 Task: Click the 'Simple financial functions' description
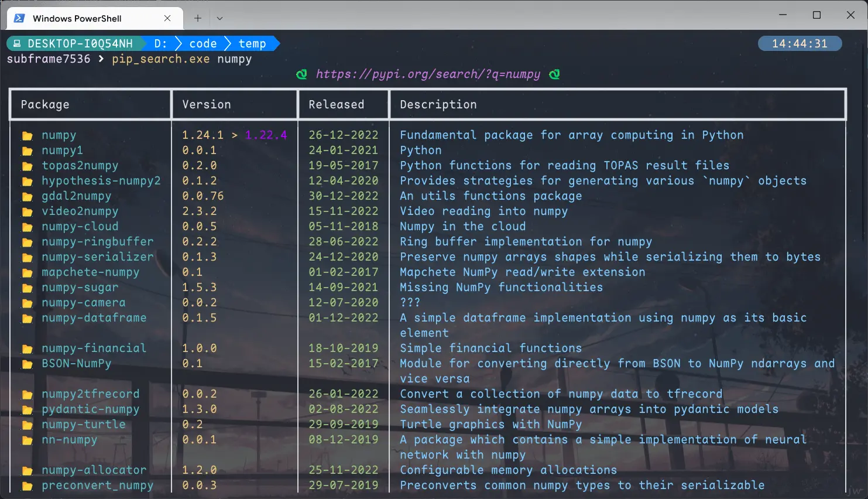pos(491,348)
